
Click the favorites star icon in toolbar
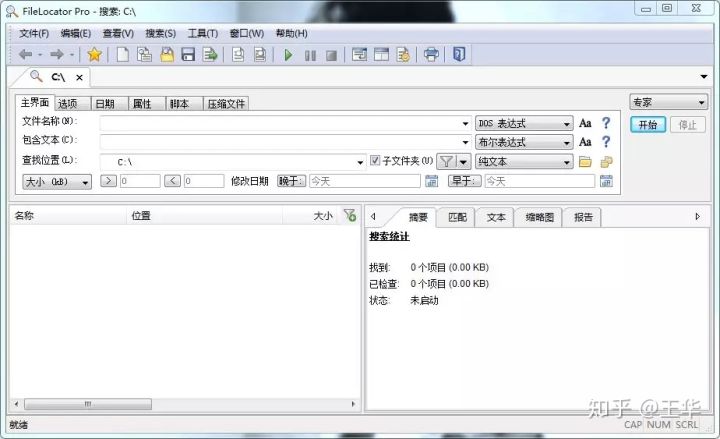(94, 55)
